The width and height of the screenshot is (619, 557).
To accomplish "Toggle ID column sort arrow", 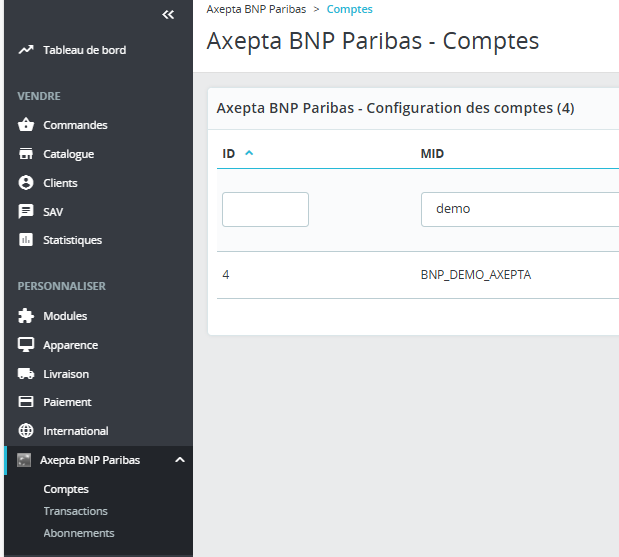I will [249, 153].
